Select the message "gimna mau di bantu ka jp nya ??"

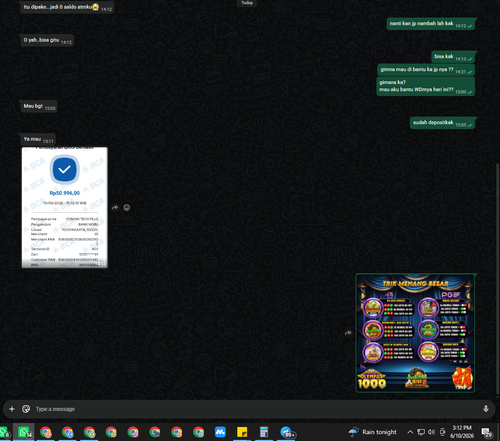[426, 70]
